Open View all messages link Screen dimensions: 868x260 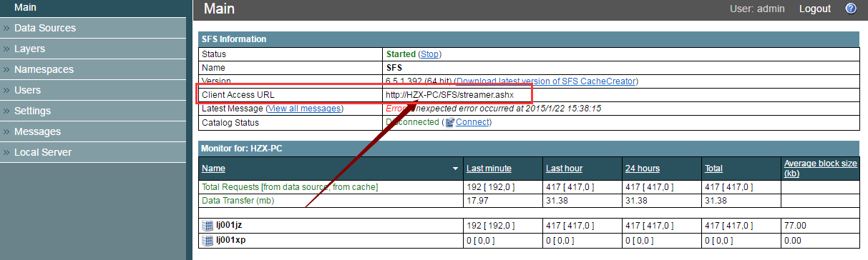304,109
